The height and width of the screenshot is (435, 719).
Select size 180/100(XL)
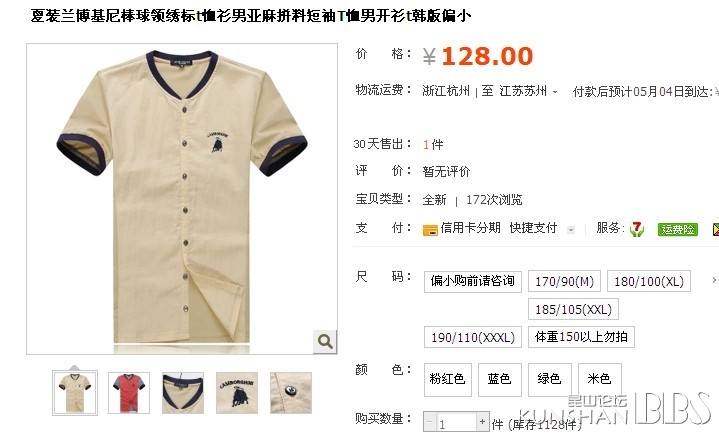(649, 281)
